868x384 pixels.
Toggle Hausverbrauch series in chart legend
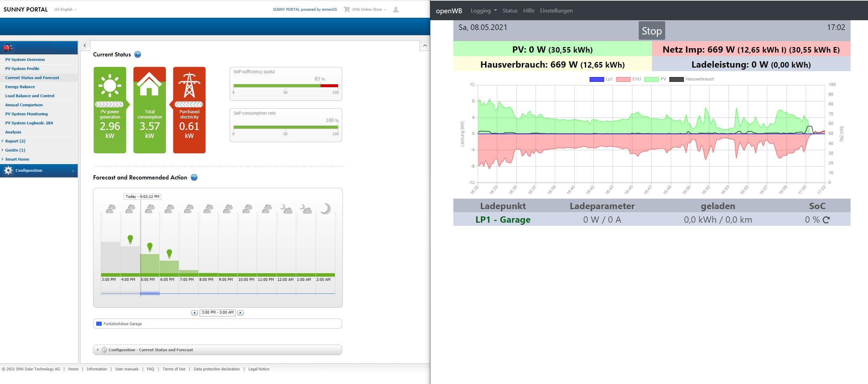[676, 79]
